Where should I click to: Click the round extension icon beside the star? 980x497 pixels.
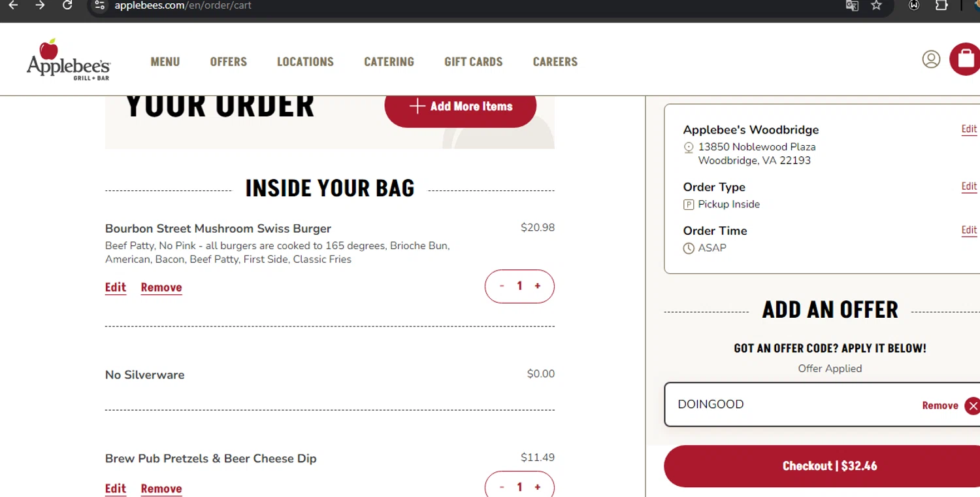(x=915, y=5)
